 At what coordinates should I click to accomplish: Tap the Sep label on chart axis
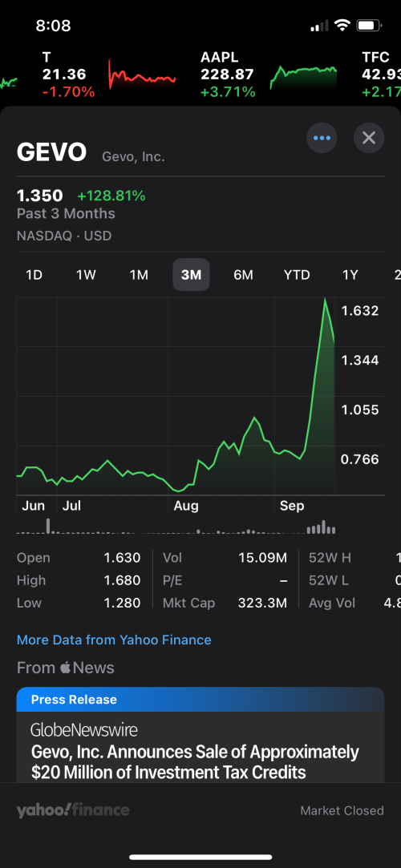click(x=292, y=506)
